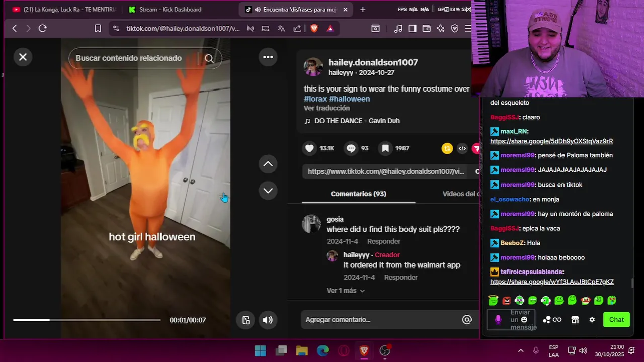Open the media control music note icon

(x=398, y=29)
